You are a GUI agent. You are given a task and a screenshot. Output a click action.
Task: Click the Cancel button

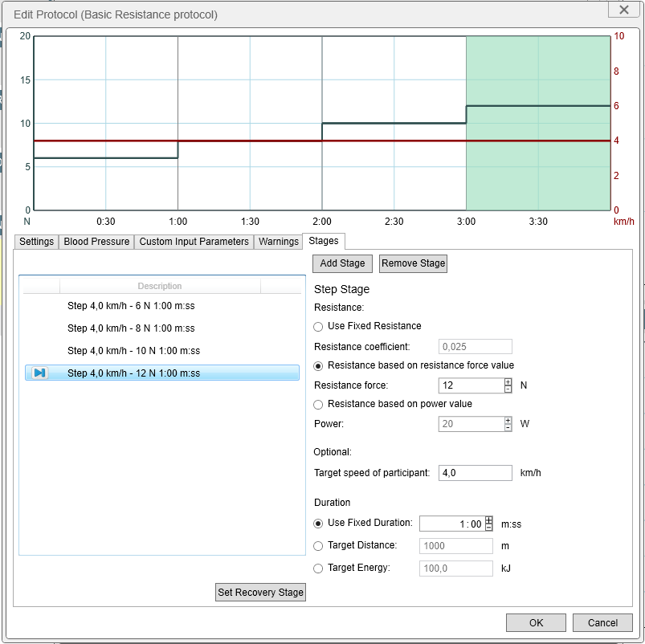(x=602, y=622)
